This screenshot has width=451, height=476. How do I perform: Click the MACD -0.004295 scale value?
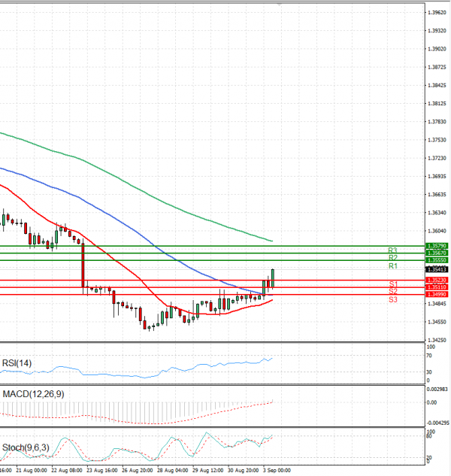tap(438, 423)
